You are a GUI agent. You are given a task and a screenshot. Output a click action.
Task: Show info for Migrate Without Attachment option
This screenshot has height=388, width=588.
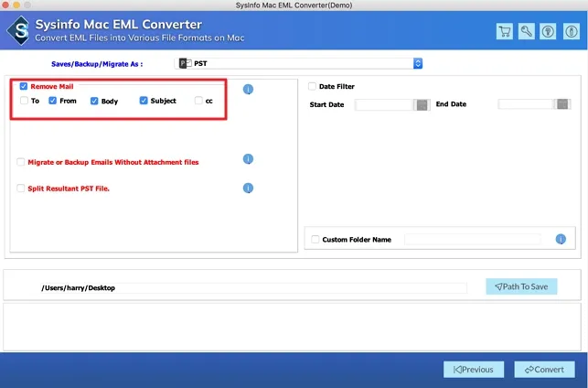[x=248, y=159]
